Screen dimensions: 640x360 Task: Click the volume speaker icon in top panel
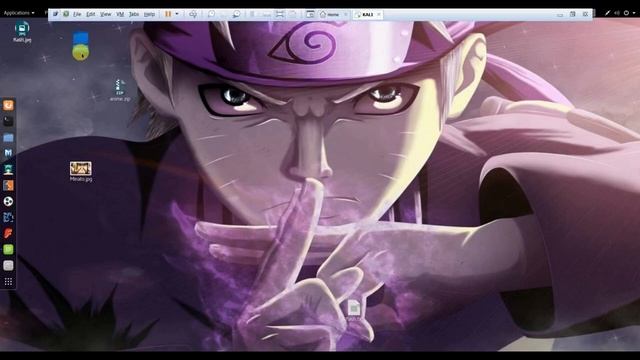tap(617, 13)
